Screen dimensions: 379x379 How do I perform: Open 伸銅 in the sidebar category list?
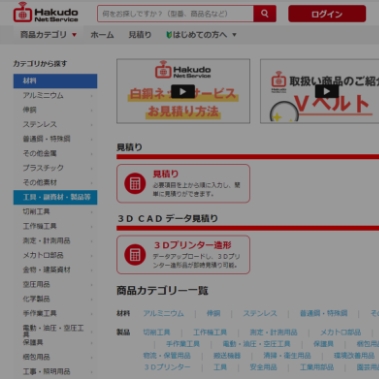tap(55, 110)
